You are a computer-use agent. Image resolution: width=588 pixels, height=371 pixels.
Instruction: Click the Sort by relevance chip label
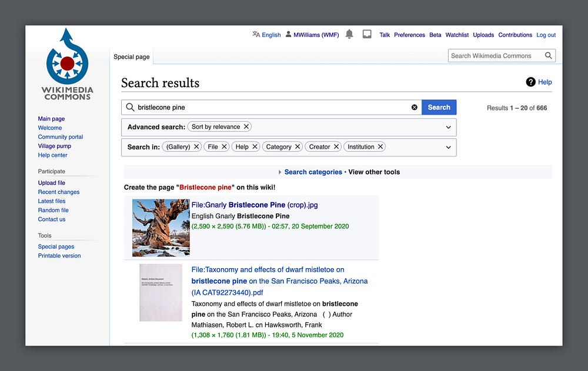coord(216,126)
